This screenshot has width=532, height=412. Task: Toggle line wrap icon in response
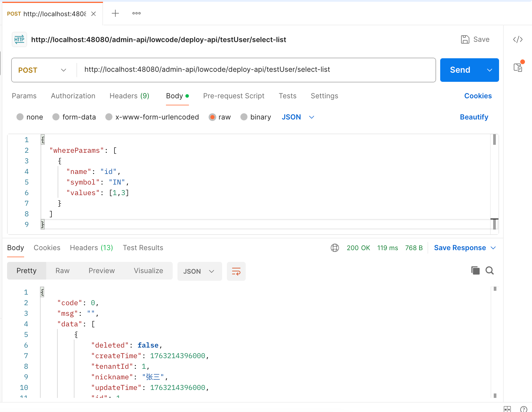[x=236, y=271]
